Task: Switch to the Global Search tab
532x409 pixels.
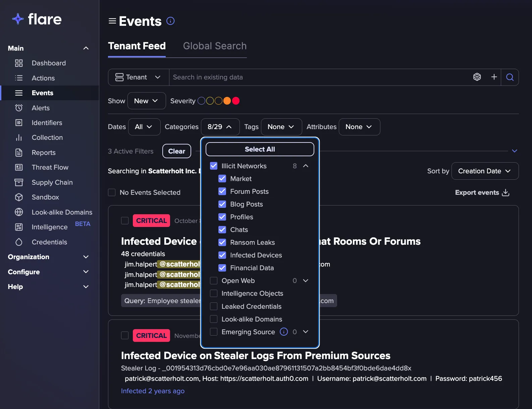Action: [215, 46]
